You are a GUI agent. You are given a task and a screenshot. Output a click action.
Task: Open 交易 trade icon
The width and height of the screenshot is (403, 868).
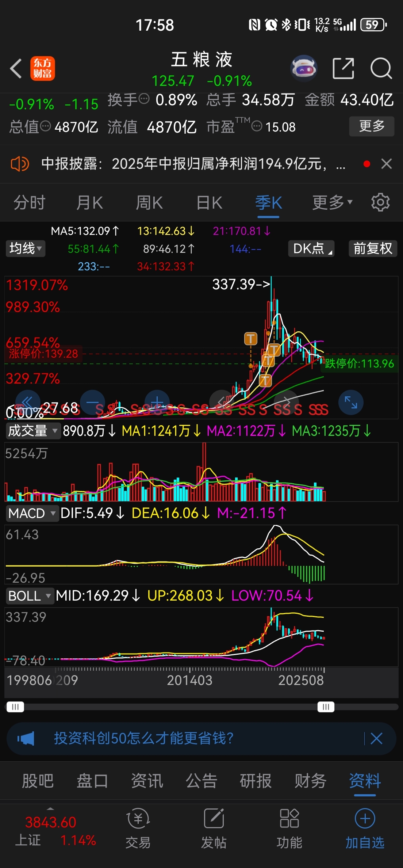click(138, 829)
